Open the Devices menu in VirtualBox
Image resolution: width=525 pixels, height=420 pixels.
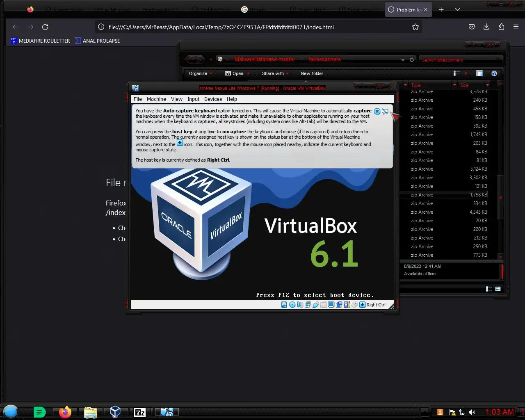[x=213, y=99]
